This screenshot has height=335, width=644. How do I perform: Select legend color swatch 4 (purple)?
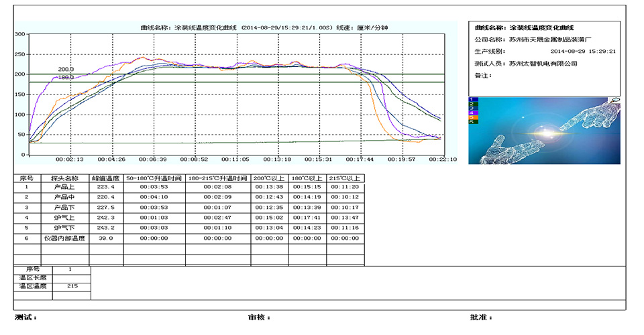pos(474,113)
